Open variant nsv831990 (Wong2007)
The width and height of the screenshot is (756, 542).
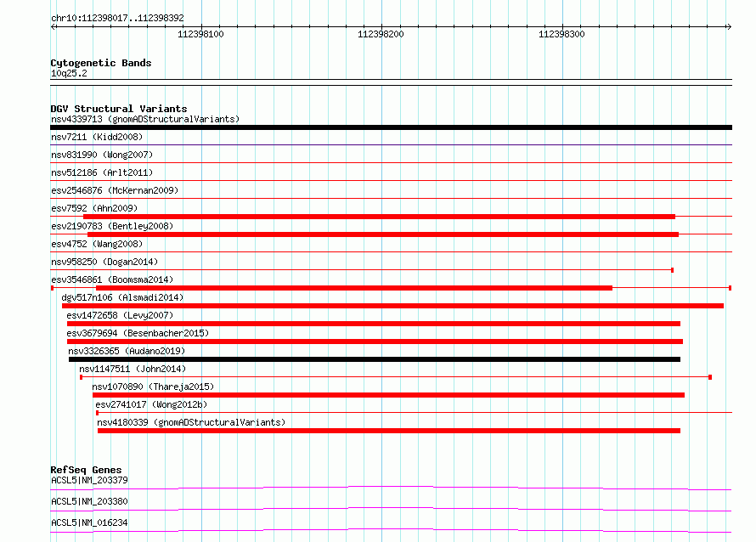click(102, 155)
